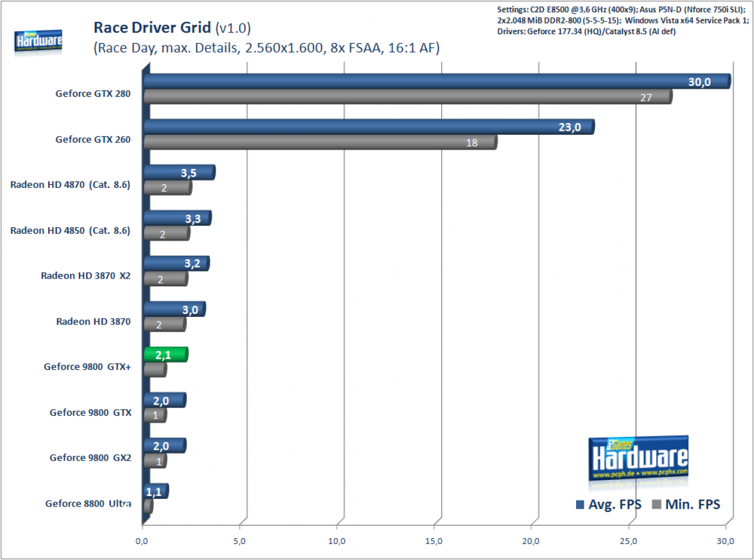This screenshot has width=754, height=560.
Task: Click the blue 3,5 bar for Radeon HD 4870
Action: pos(180,173)
